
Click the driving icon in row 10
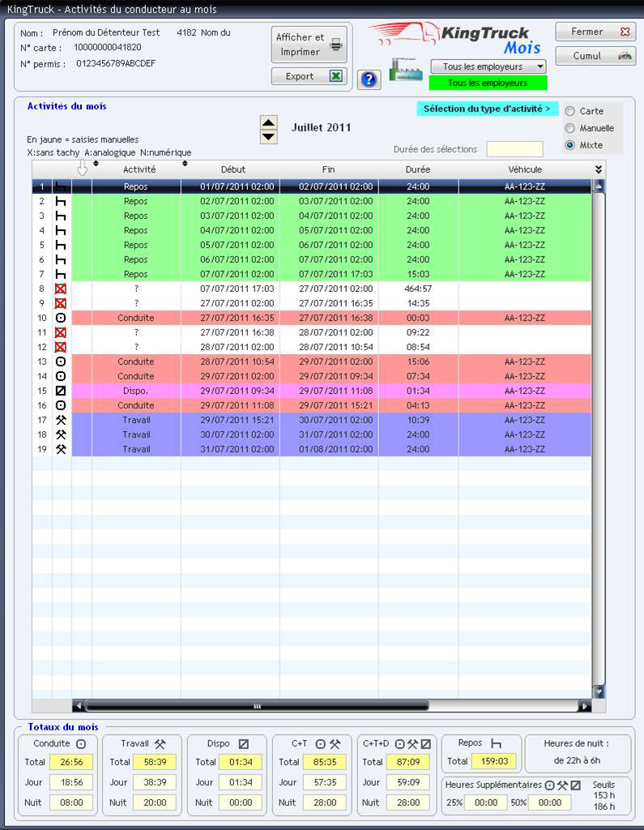[x=61, y=318]
